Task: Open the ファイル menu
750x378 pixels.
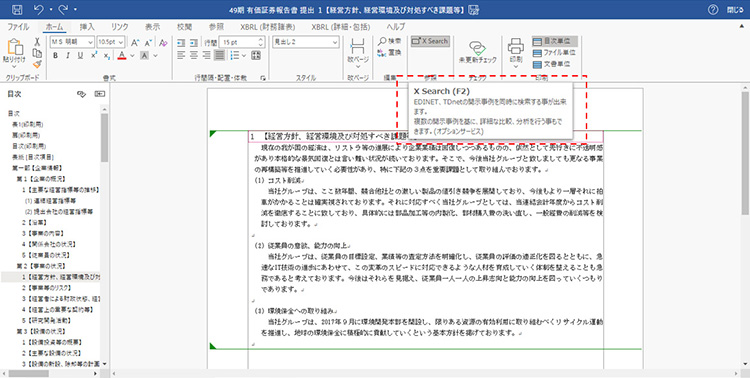Action: coord(18,26)
